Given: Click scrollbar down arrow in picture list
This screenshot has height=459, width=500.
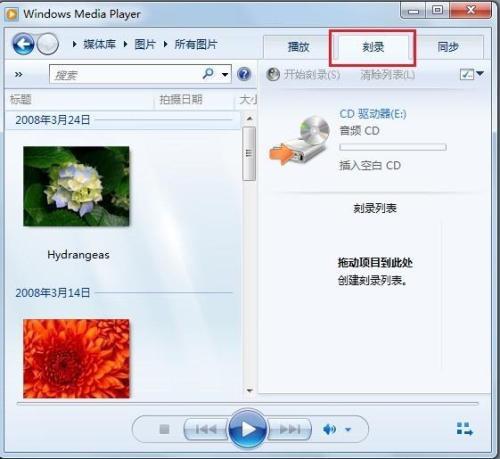Looking at the screenshot, I should tap(249, 390).
